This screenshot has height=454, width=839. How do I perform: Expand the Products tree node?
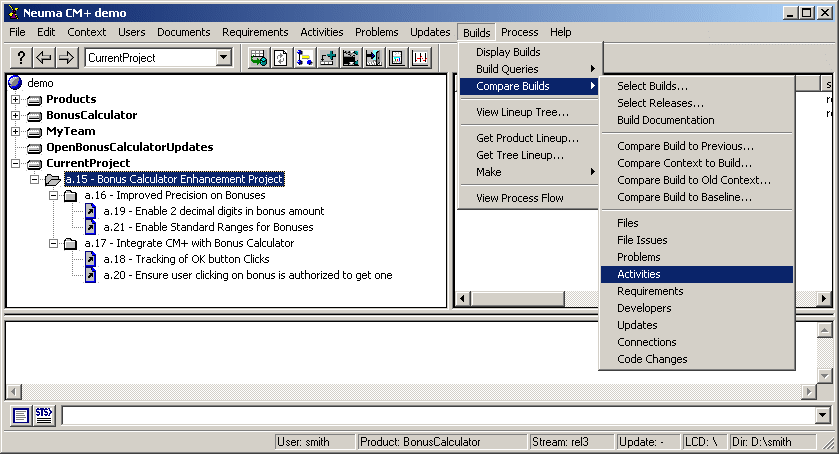pyautogui.click(x=16, y=99)
